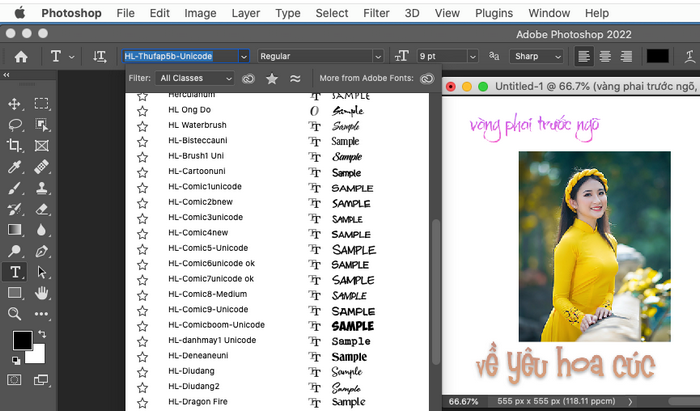Open the Sharp anti-aliasing dropdown
This screenshot has width=700, height=411.
pos(536,56)
